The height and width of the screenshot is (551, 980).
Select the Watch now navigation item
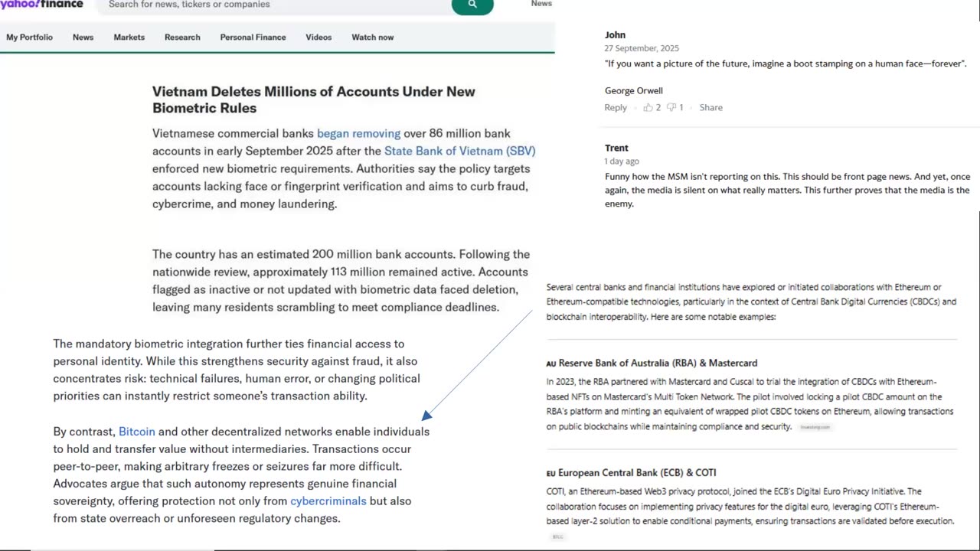coord(372,37)
